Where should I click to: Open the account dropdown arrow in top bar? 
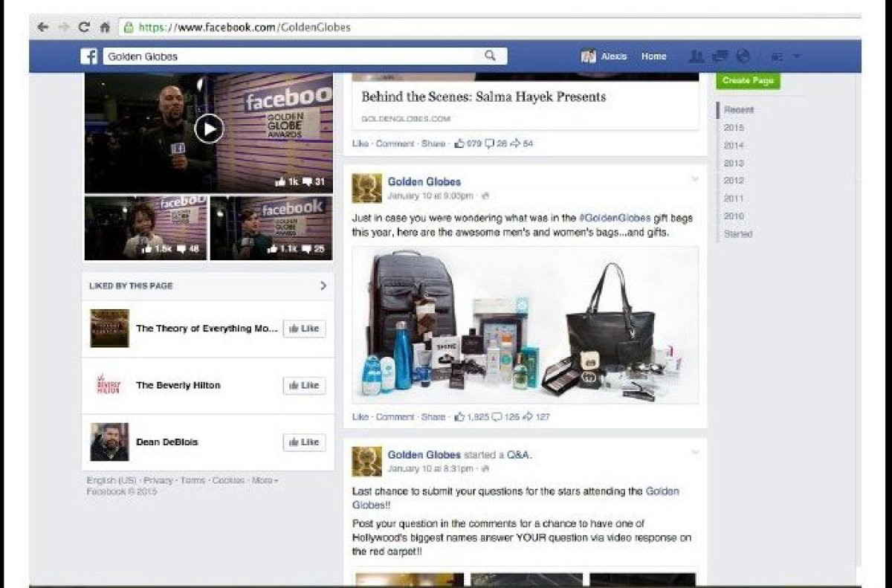click(797, 56)
